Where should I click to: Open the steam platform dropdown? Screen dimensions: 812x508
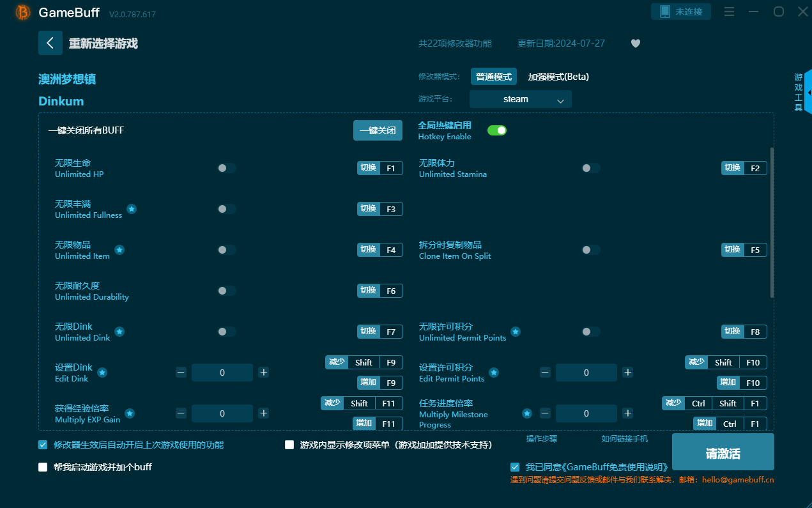pos(520,99)
